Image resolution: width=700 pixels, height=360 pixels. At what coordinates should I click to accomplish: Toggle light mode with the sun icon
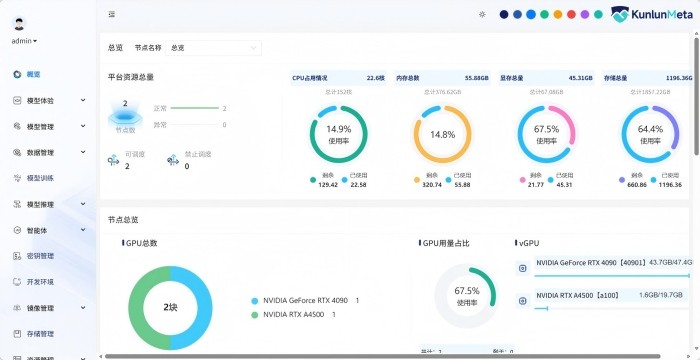click(x=482, y=14)
